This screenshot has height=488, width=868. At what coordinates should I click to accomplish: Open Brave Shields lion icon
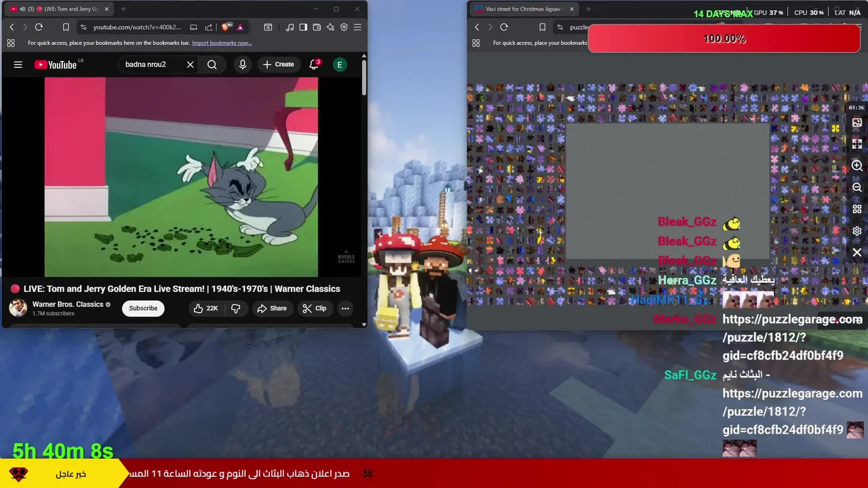coord(226,27)
